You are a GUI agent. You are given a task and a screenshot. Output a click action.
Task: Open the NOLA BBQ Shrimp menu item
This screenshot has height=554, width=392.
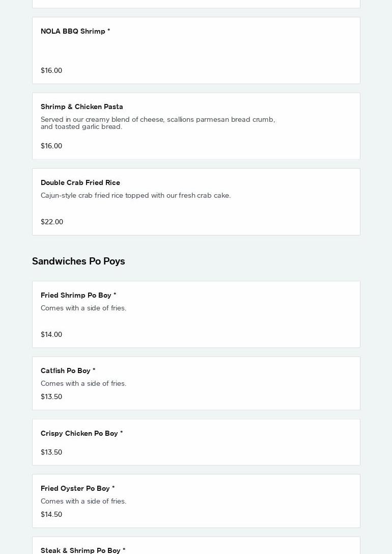[x=75, y=31]
